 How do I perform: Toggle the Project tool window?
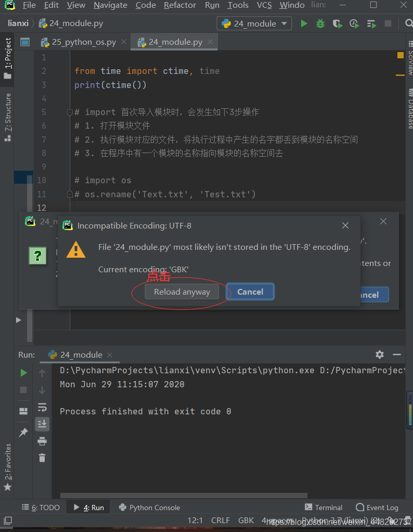[7, 58]
